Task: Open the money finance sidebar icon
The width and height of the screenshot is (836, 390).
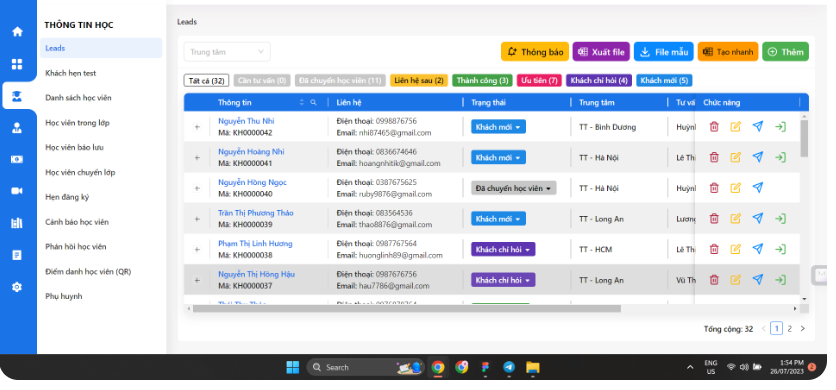Action: pyautogui.click(x=17, y=159)
